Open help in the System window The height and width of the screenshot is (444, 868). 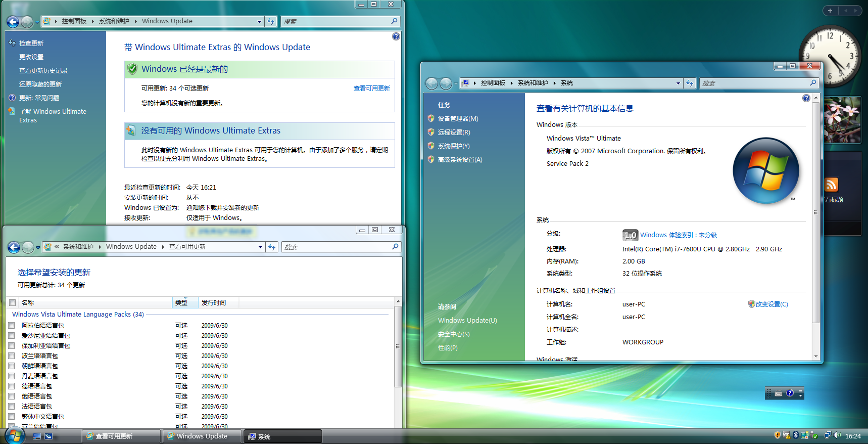point(806,98)
